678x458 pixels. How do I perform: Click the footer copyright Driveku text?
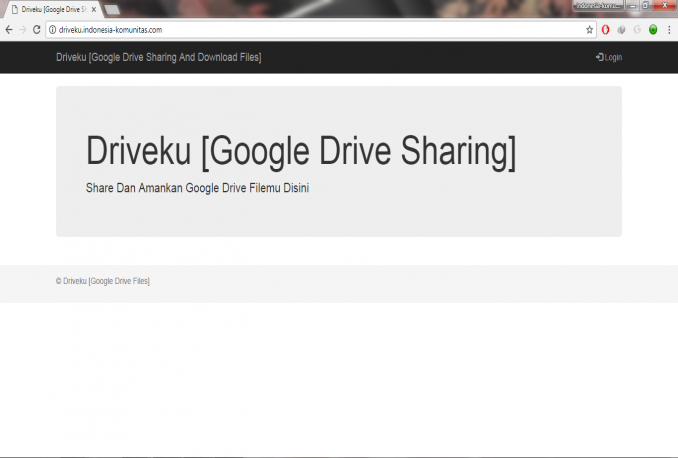pos(103,281)
